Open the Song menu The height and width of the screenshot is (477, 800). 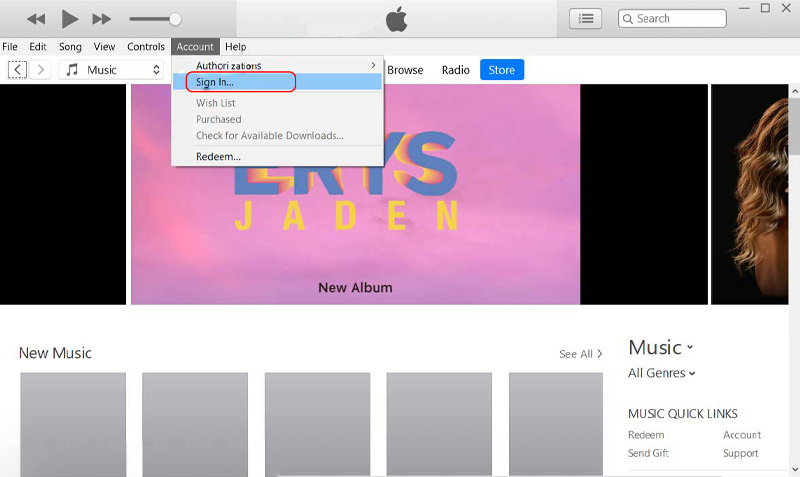tap(70, 46)
